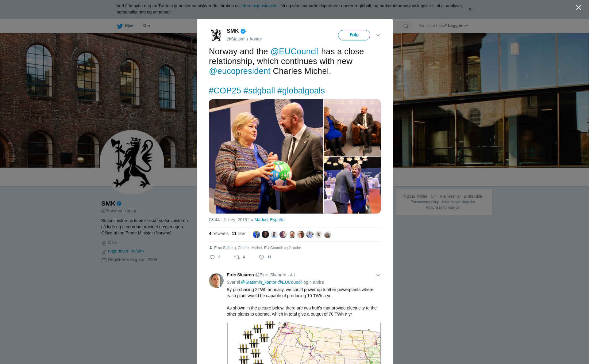Open the @EUCouncil mention link
This screenshot has width=589, height=364.
click(294, 51)
